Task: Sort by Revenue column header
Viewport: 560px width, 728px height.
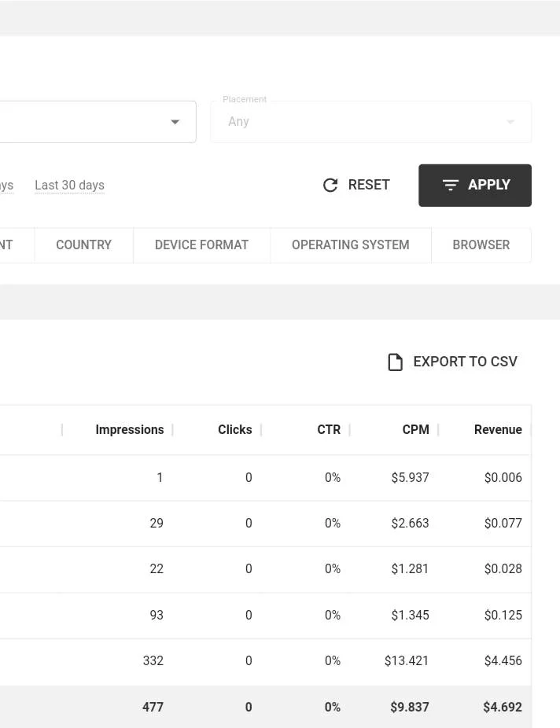Action: point(498,430)
